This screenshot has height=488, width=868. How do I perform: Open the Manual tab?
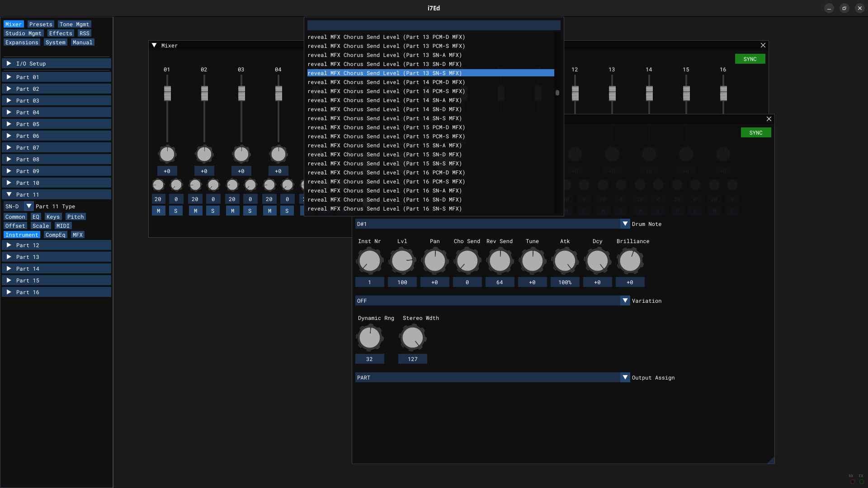(x=82, y=42)
